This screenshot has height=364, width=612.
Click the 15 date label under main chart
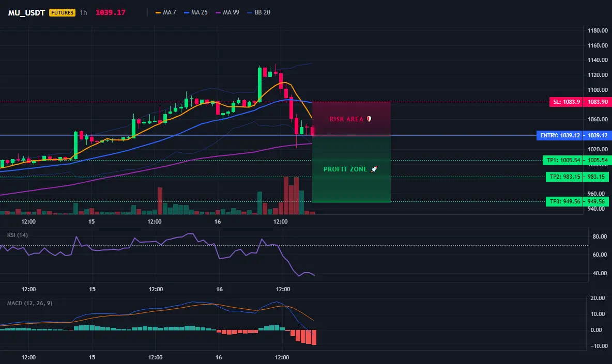point(91,221)
